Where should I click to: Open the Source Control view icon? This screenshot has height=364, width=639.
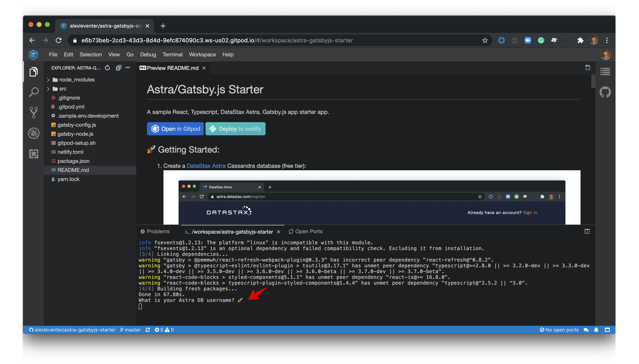tap(34, 113)
